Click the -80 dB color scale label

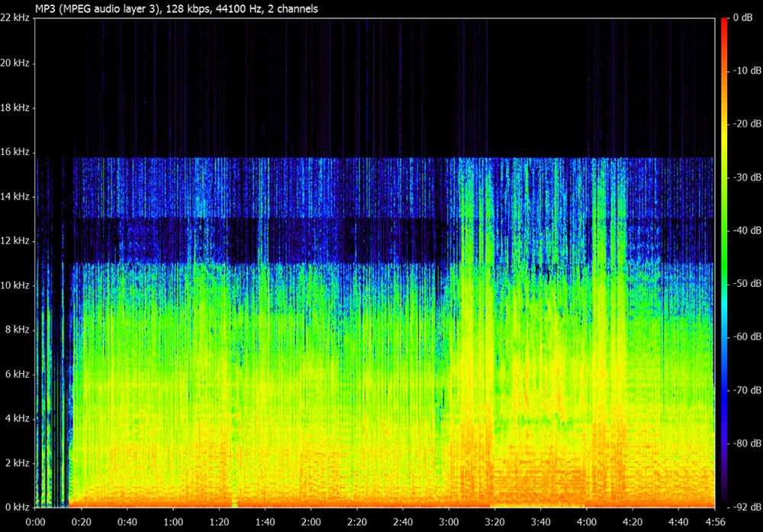coord(748,443)
